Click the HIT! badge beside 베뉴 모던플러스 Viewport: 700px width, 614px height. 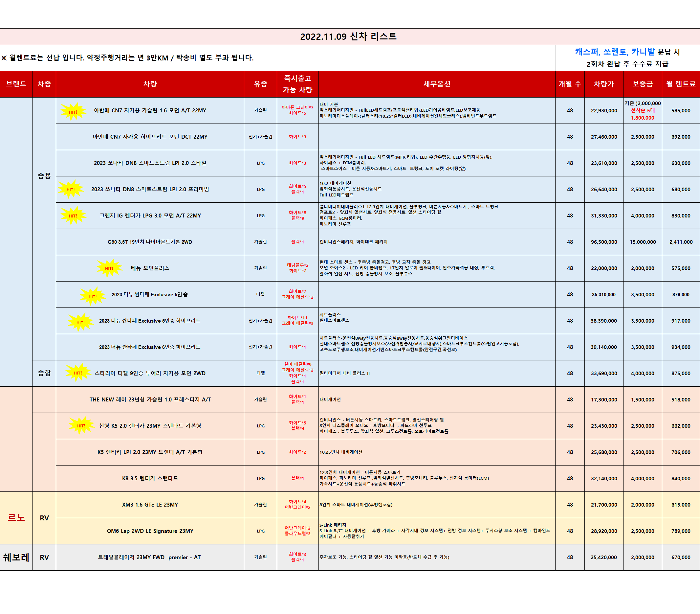pyautogui.click(x=109, y=268)
